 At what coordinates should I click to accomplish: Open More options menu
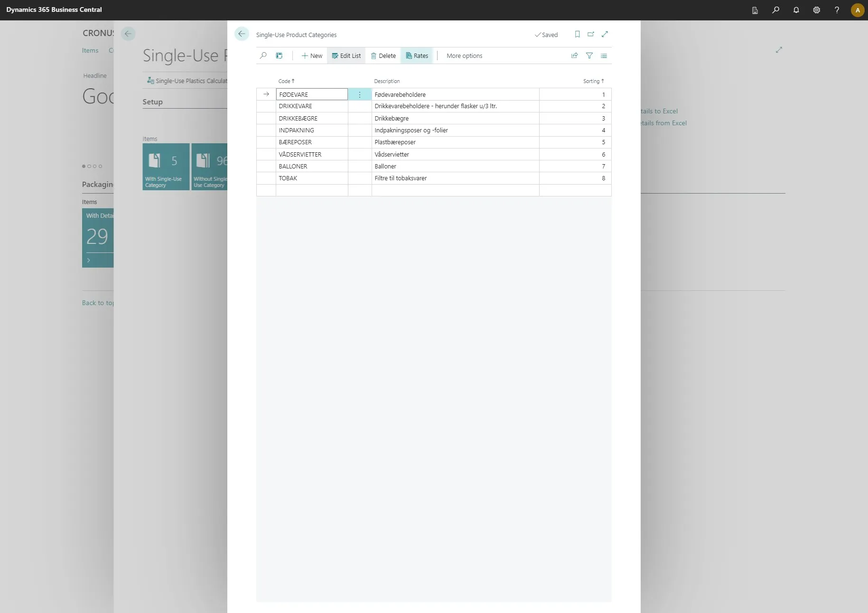tap(464, 56)
